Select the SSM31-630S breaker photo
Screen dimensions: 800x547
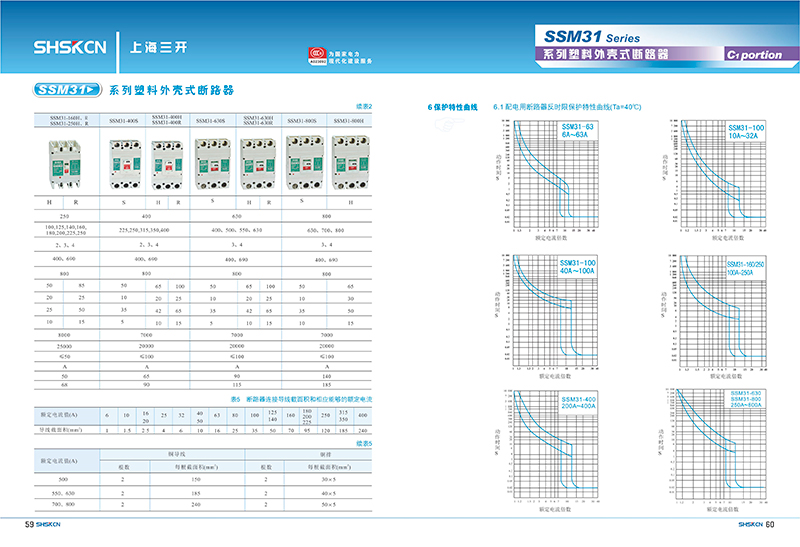point(213,161)
